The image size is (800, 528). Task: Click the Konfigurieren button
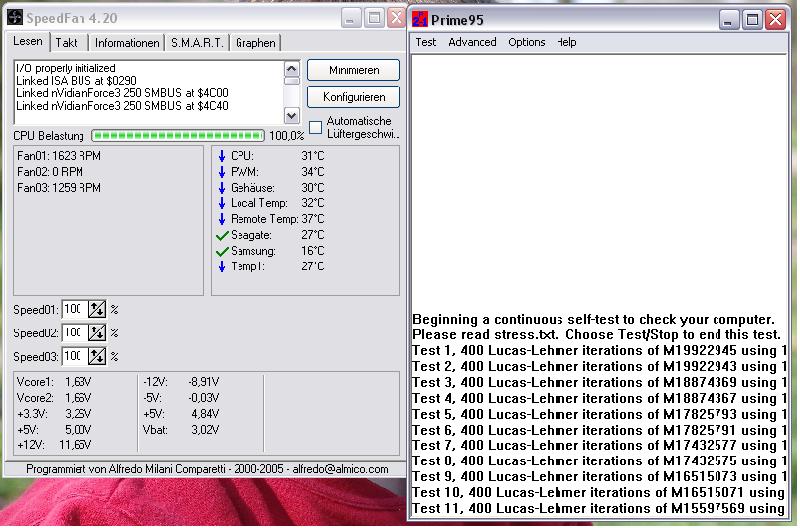point(354,97)
